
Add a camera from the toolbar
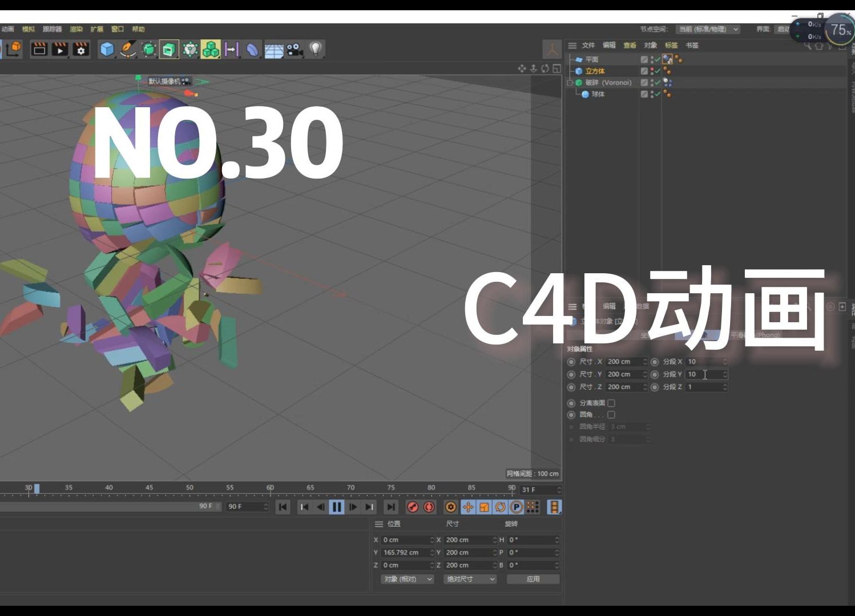[x=295, y=50]
